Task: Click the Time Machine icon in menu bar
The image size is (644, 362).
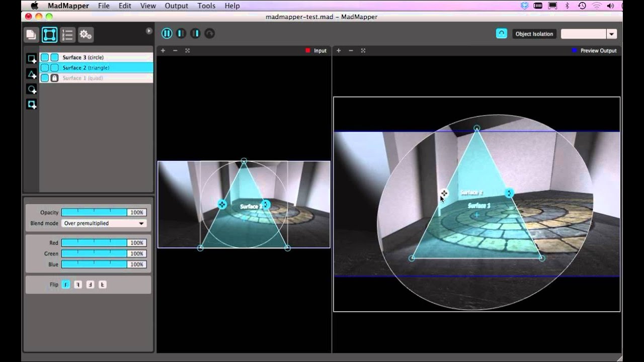Action: point(582,6)
